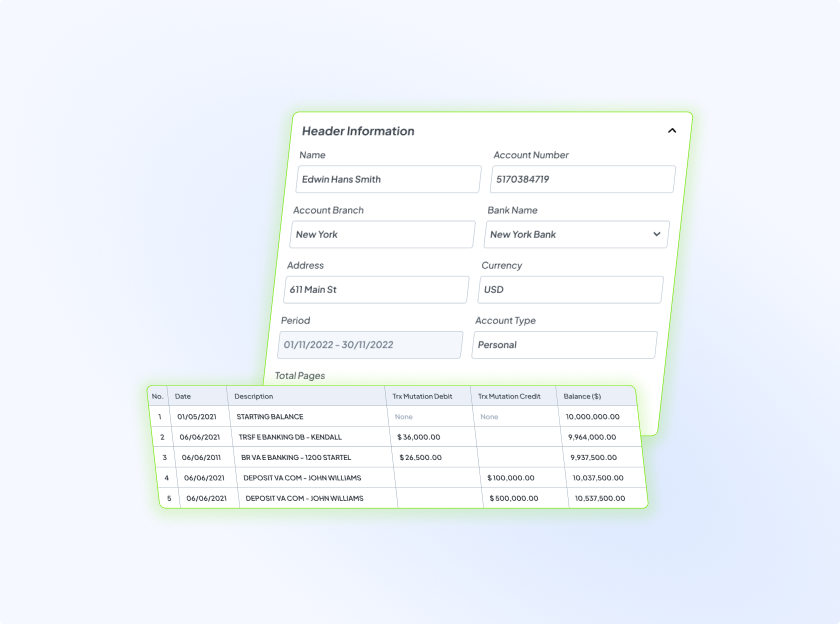840x624 pixels.
Task: Click the Description column header
Action: [254, 397]
